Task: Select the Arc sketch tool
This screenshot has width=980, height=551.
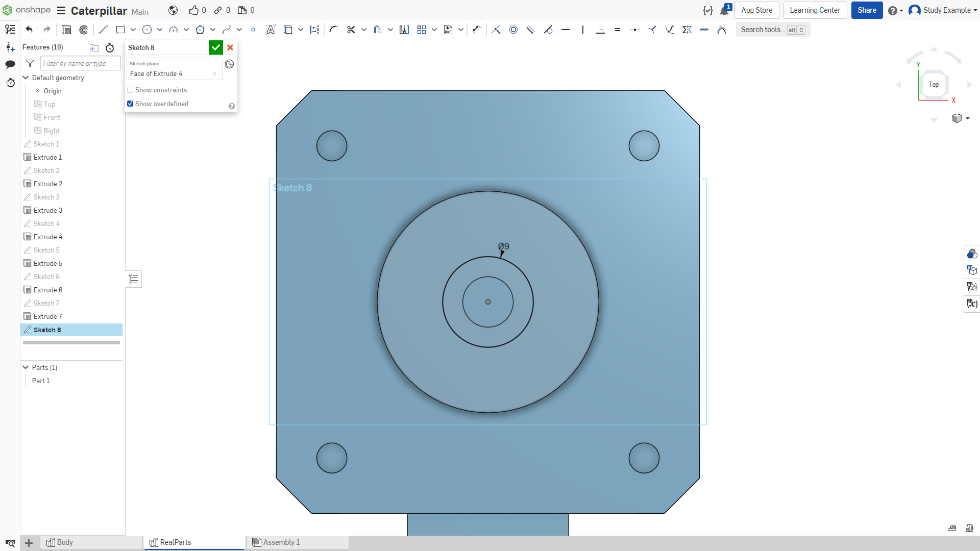Action: pyautogui.click(x=174, y=30)
